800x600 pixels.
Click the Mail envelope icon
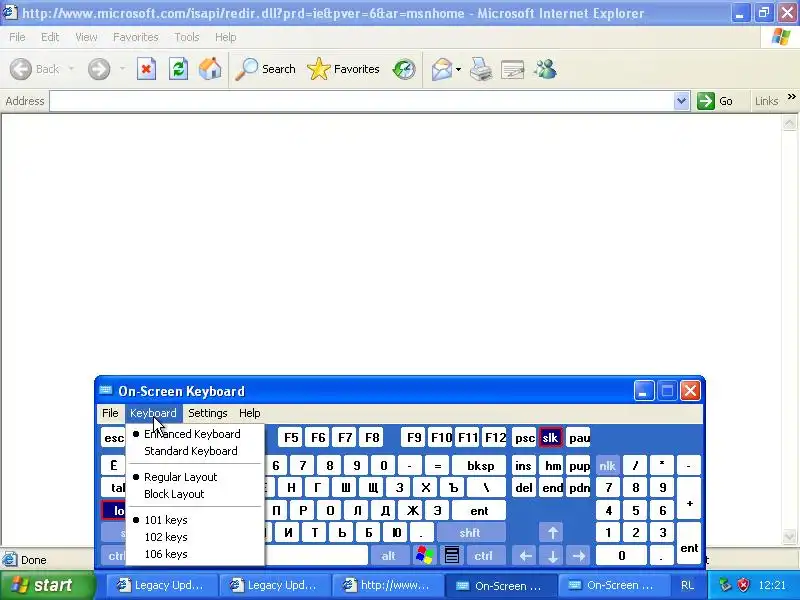click(x=441, y=69)
